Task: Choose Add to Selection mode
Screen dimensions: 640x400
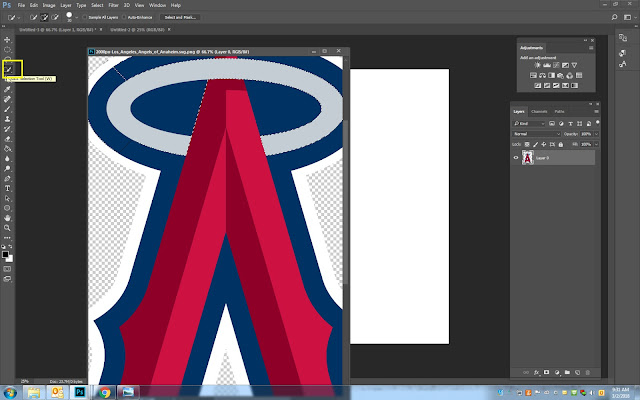Action: [x=44, y=18]
